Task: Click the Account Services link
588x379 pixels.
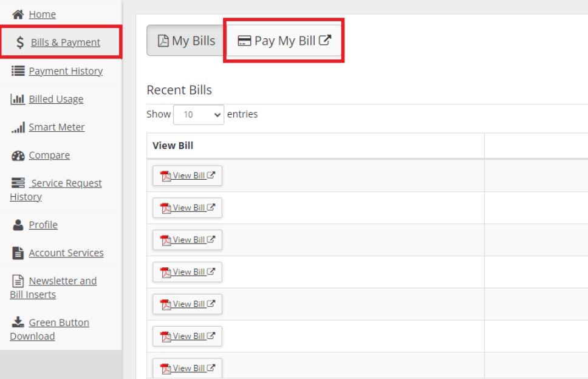Action: 66,253
